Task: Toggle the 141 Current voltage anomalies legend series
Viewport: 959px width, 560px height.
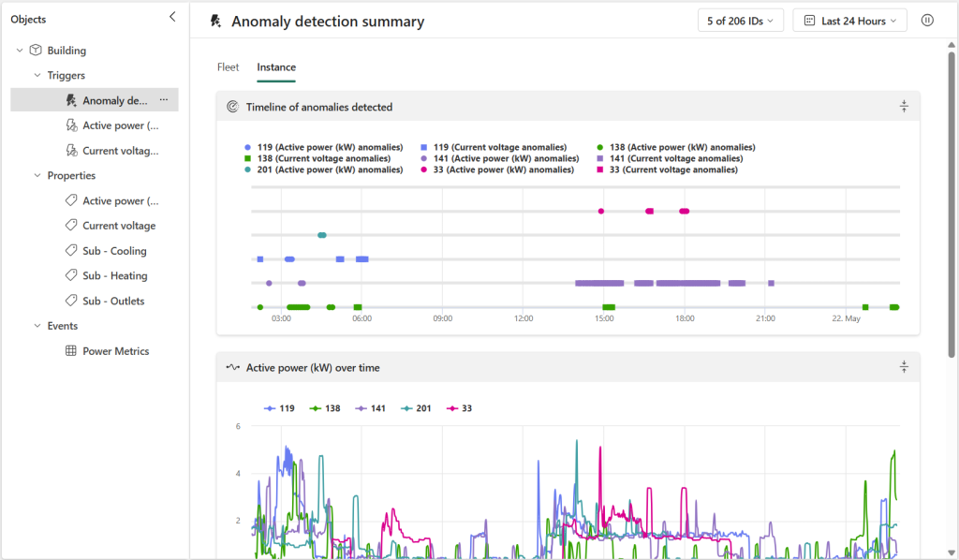Action: [x=670, y=158]
